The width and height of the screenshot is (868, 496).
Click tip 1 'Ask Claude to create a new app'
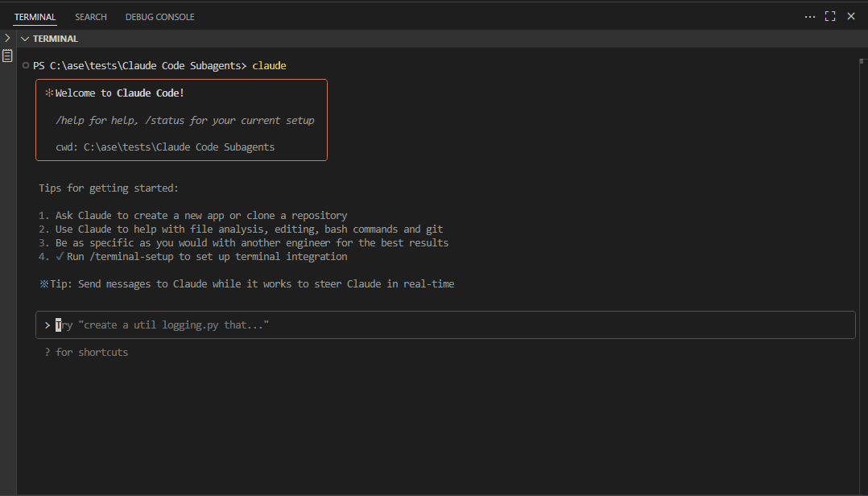(193, 215)
